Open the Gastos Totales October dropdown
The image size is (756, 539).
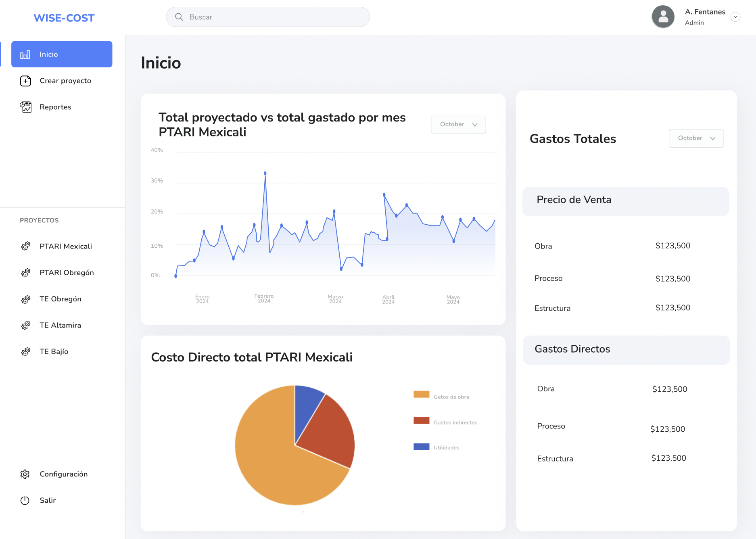pyautogui.click(x=696, y=138)
